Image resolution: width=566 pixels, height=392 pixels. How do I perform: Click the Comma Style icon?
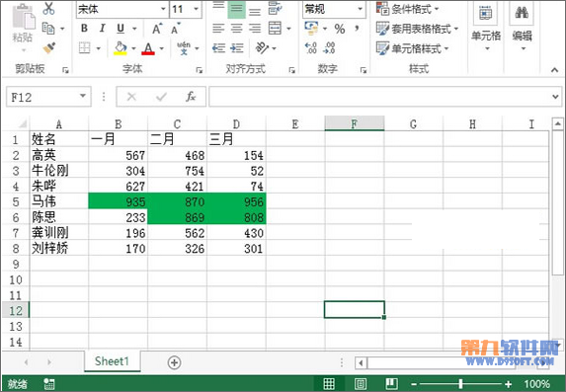(357, 29)
